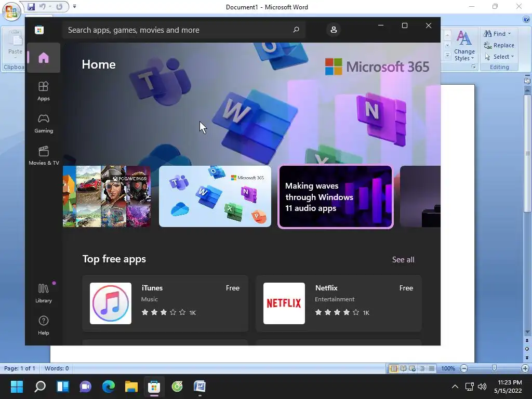Viewport: 532px width, 399px height.
Task: Click the network icon in system tray
Action: [470, 387]
